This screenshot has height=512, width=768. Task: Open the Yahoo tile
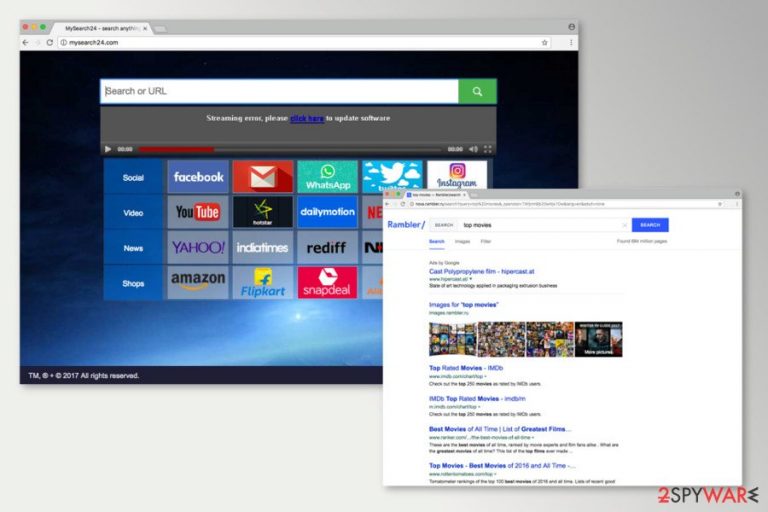(x=198, y=247)
